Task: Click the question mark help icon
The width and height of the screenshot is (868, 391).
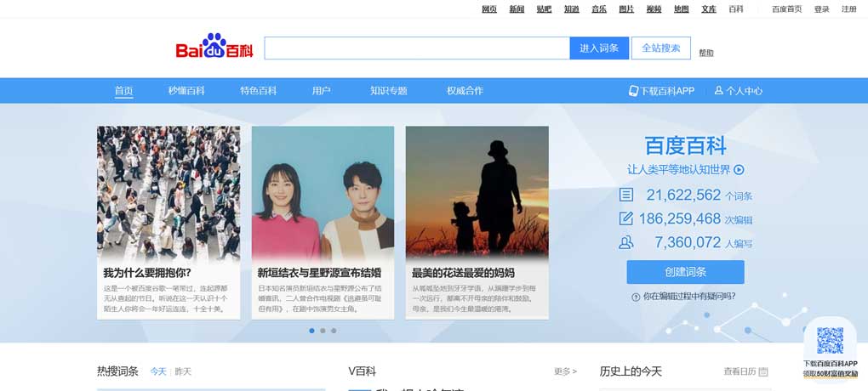Action: 636,297
